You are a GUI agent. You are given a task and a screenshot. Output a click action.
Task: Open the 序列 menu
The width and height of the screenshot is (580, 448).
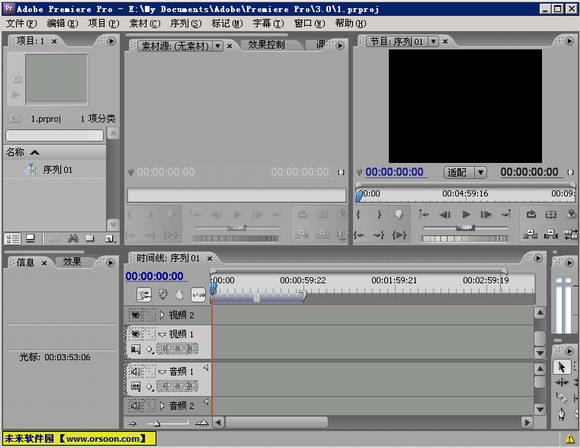pos(186,23)
